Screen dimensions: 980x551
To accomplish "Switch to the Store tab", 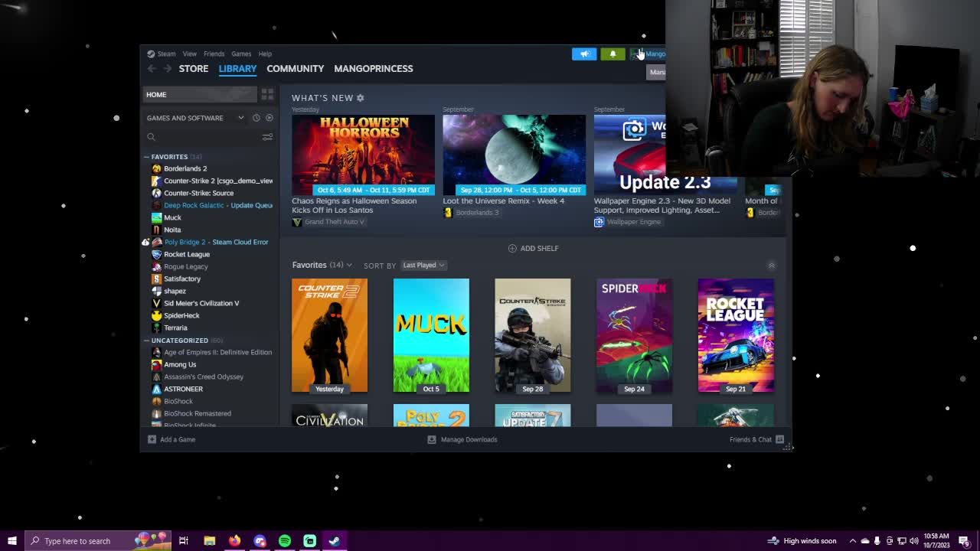I will (194, 69).
